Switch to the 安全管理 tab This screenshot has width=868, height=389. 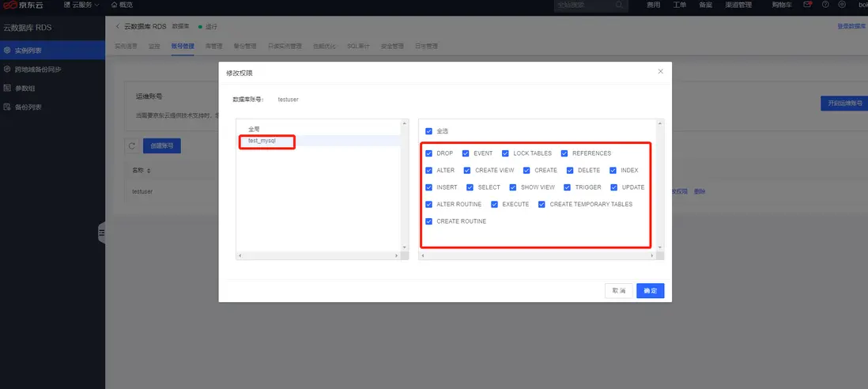pos(392,47)
